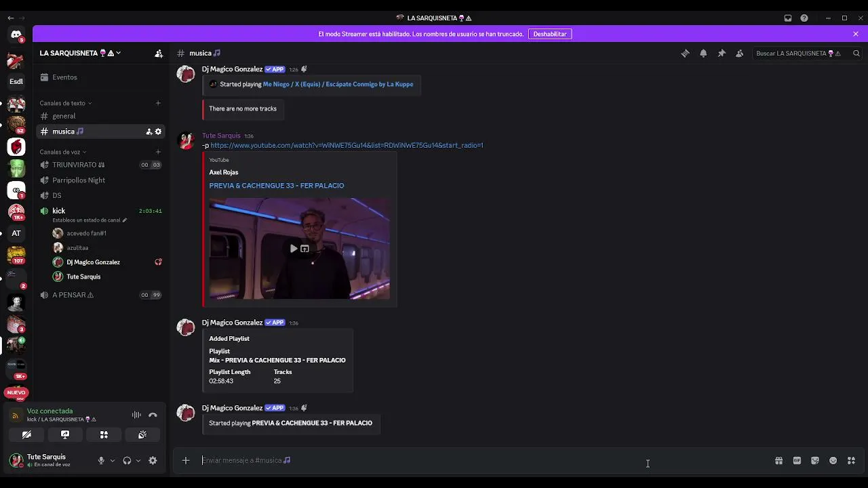
Task: Open the sticker picker
Action: 815,460
